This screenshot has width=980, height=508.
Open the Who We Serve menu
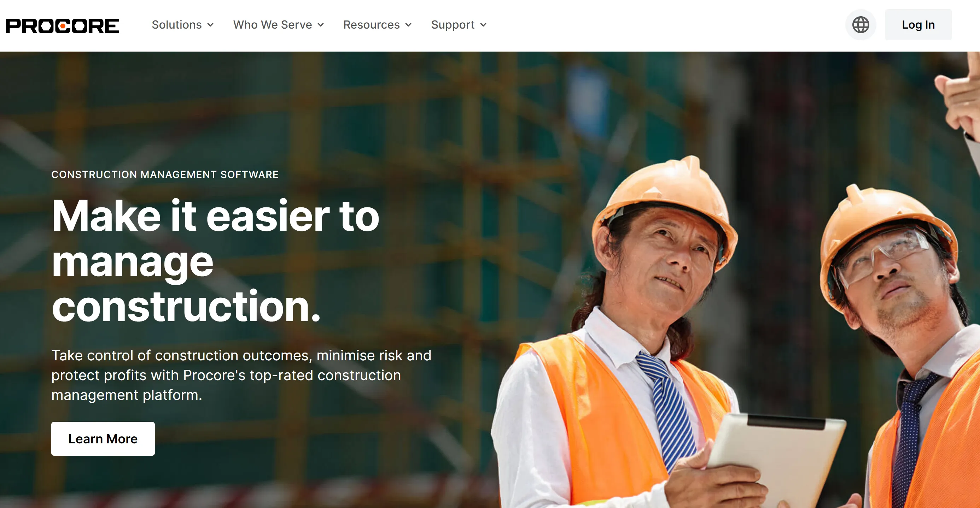[x=279, y=25]
